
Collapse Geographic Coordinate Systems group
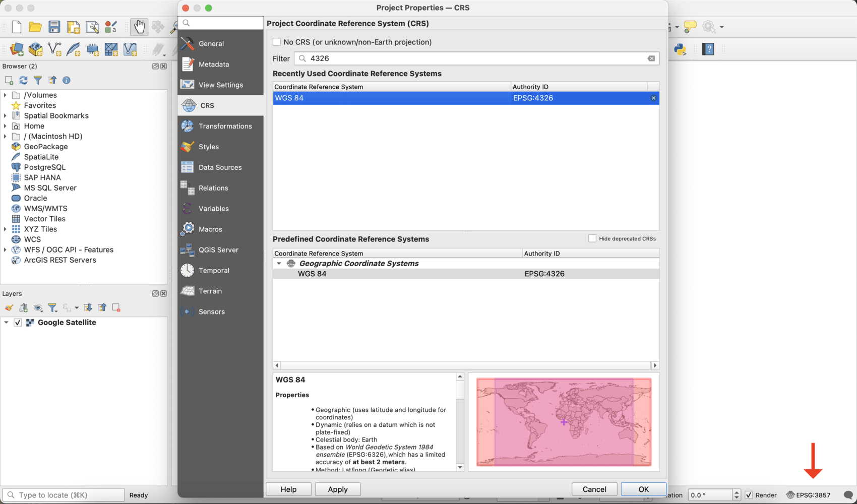click(x=279, y=263)
